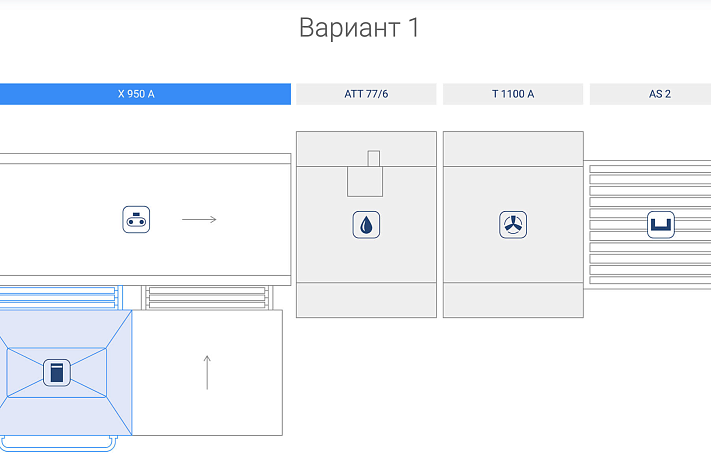Switch to the ATT 77/6 tab
This screenshot has width=711, height=474.
(x=366, y=94)
